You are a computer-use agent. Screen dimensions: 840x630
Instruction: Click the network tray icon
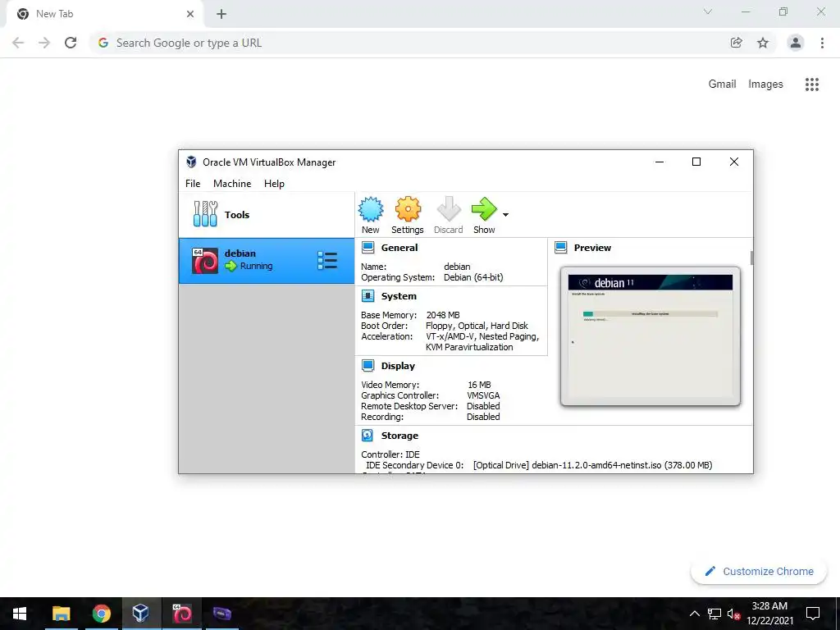714,614
